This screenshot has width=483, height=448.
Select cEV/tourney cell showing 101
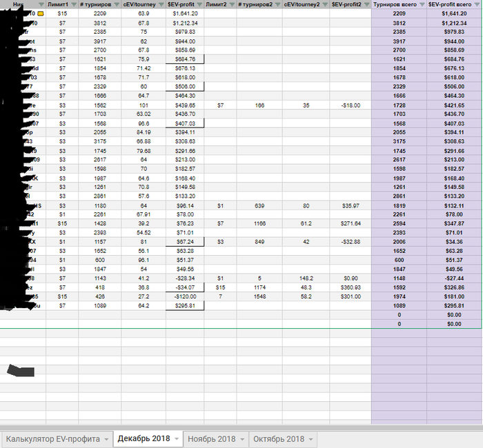[144, 105]
